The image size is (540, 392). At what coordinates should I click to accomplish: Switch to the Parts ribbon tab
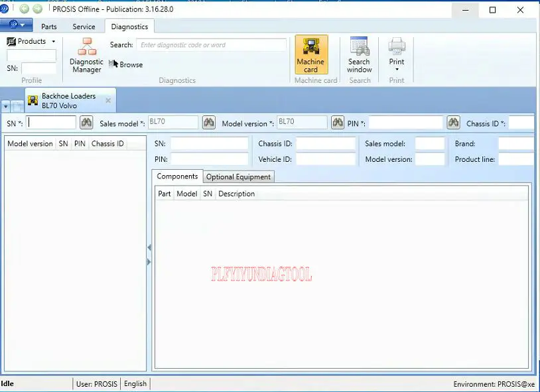coord(49,27)
